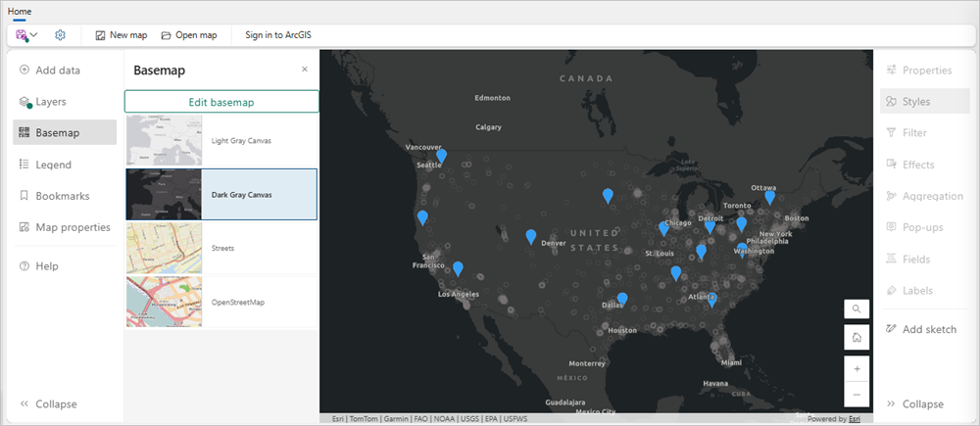Click the OpenStreetMap label
This screenshot has width=980, height=426.
(x=238, y=302)
